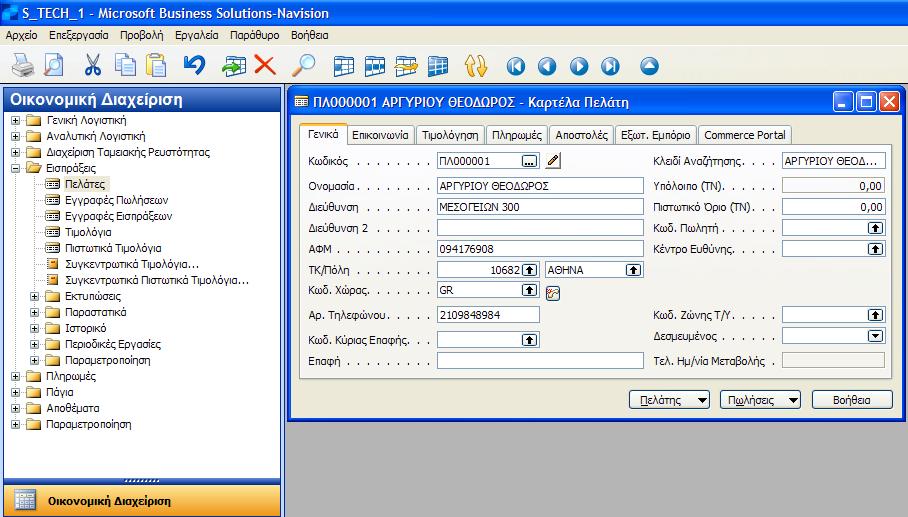Switch to the Αποστολές tab
The width and height of the screenshot is (908, 517).
[x=581, y=135]
